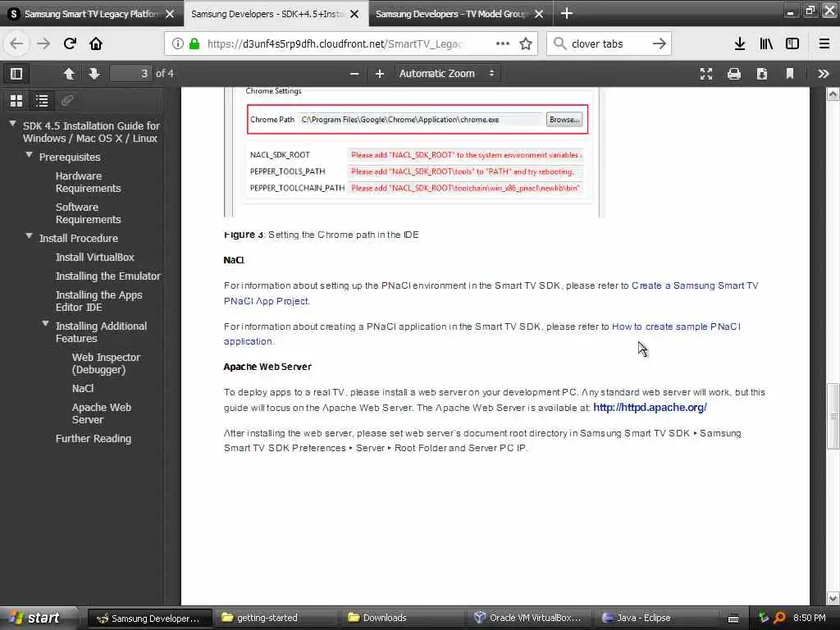Click the scrollbar up arrow
This screenshot has height=630, width=840.
tap(833, 94)
